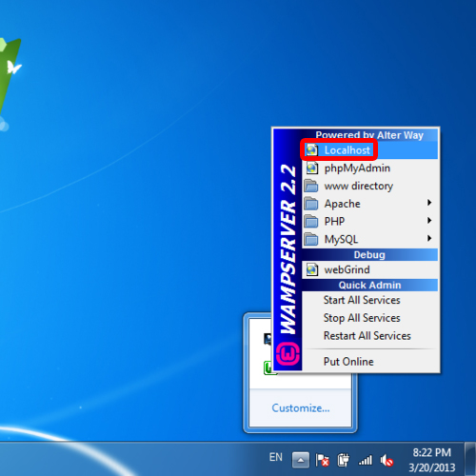Open Localhost from the WampServer menu
Viewport: 476px width, 476px height.
point(370,150)
